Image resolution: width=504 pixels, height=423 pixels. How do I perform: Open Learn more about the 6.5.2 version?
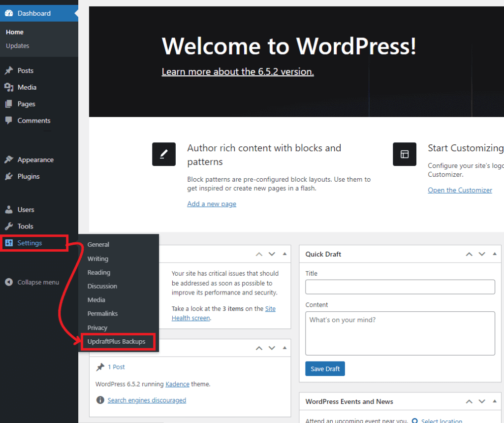coord(238,71)
